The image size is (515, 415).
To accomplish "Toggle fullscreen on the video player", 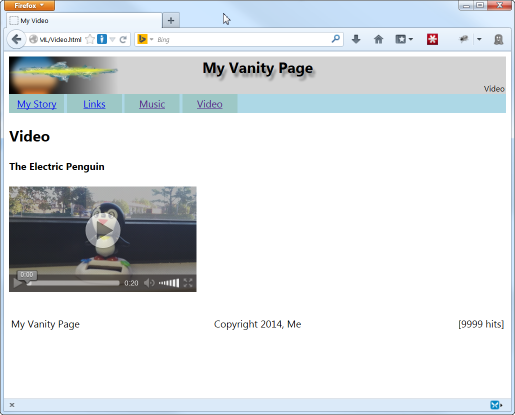I will point(188,283).
